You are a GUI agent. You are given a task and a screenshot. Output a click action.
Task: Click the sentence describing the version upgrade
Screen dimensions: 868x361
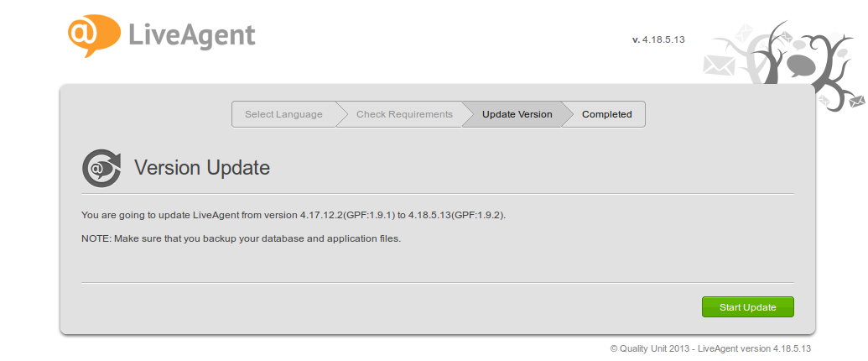294,215
